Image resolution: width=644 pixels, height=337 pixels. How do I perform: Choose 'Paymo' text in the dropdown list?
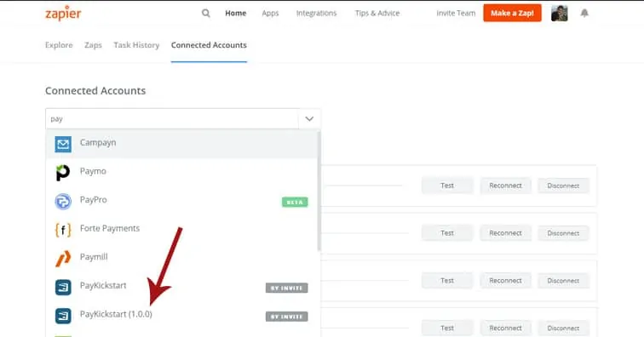[93, 171]
